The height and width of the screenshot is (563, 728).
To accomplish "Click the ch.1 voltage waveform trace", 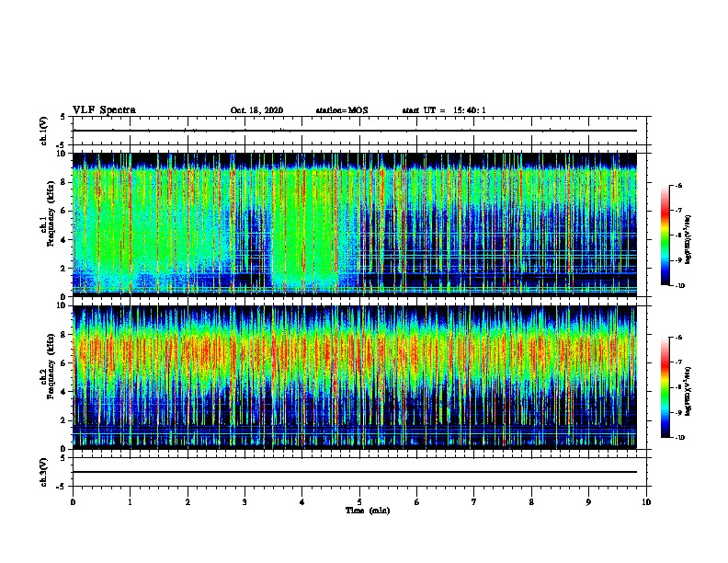I will [x=355, y=131].
